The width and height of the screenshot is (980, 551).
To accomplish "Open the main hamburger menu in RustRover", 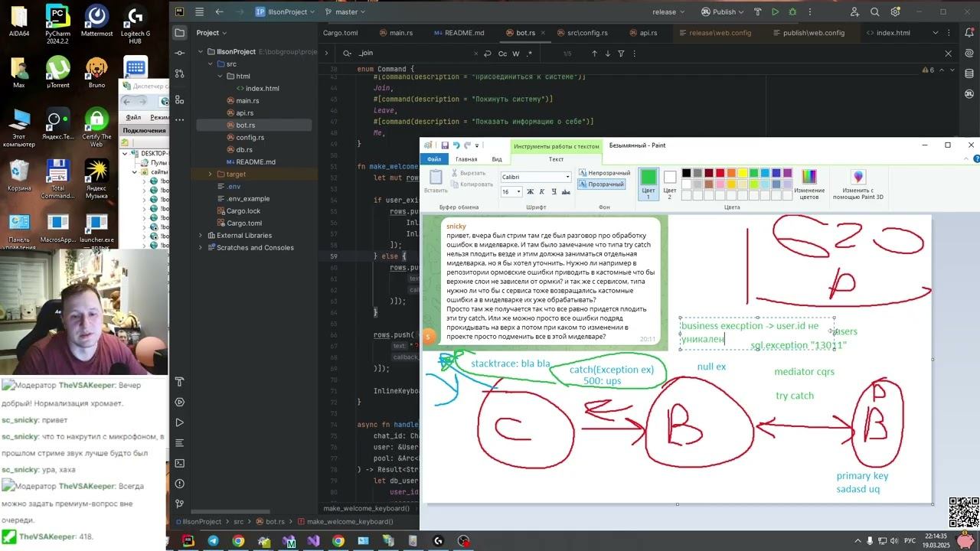I will click(199, 11).
